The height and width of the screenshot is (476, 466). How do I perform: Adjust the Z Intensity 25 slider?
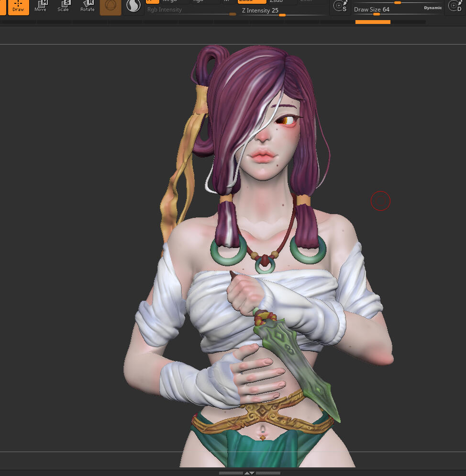click(x=283, y=11)
